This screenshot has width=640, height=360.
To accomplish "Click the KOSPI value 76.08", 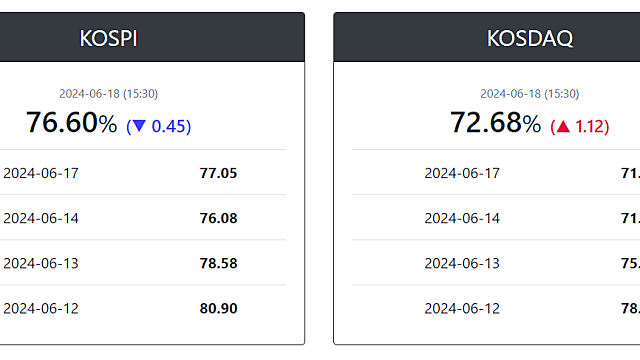I will pyautogui.click(x=218, y=218).
